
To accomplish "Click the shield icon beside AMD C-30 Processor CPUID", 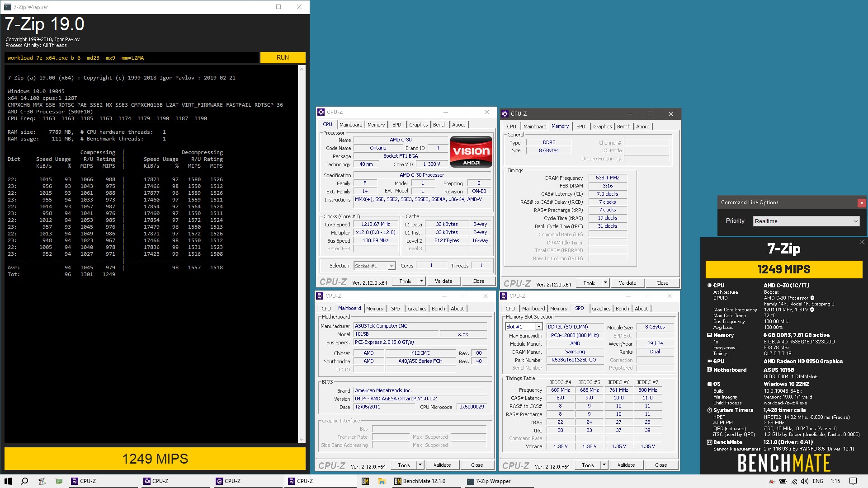I will [x=812, y=298].
